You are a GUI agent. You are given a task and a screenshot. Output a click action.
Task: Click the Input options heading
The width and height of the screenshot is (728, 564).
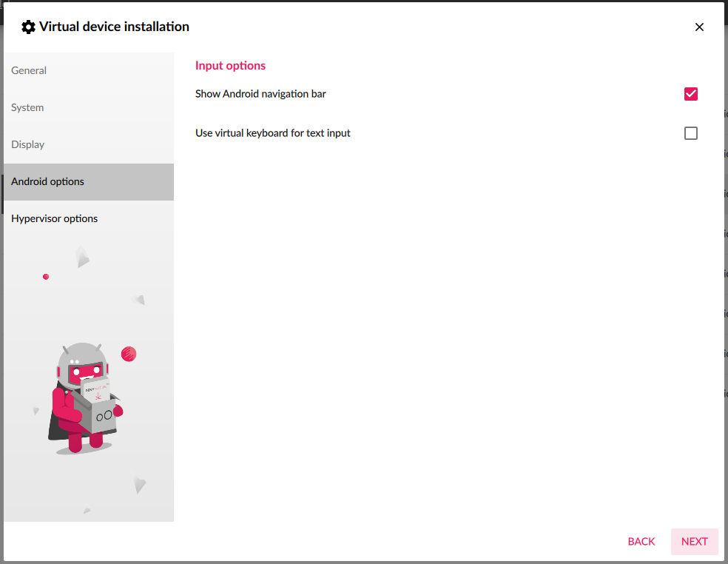230,66
